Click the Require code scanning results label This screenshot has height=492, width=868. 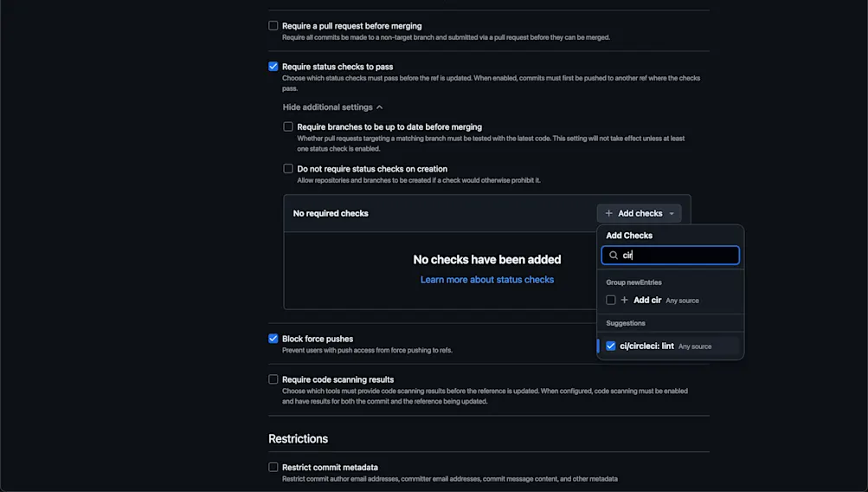[x=338, y=379]
